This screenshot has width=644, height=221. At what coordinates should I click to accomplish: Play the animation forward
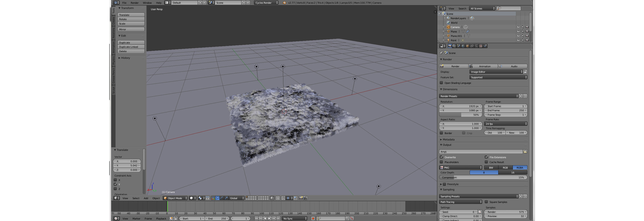point(269,219)
